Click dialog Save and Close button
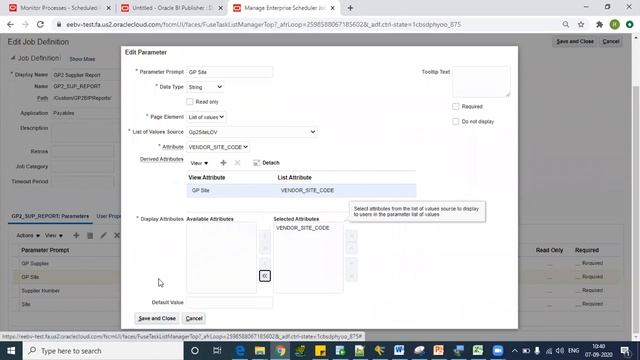 [x=157, y=318]
